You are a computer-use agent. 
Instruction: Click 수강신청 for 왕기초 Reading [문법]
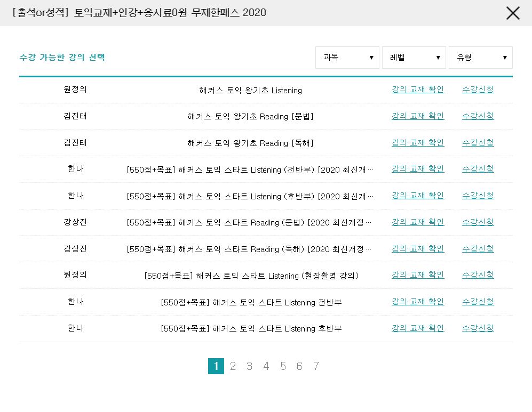[x=478, y=116]
